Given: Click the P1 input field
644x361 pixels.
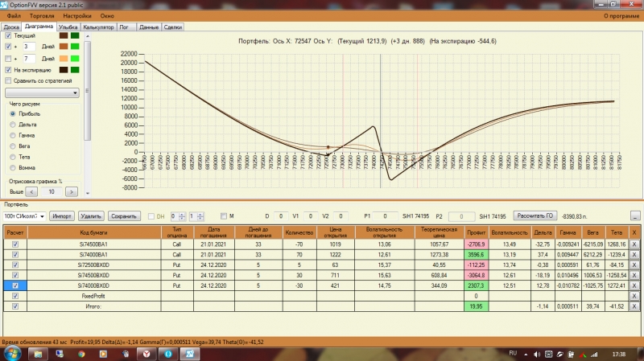Looking at the screenshot, I should 386,216.
